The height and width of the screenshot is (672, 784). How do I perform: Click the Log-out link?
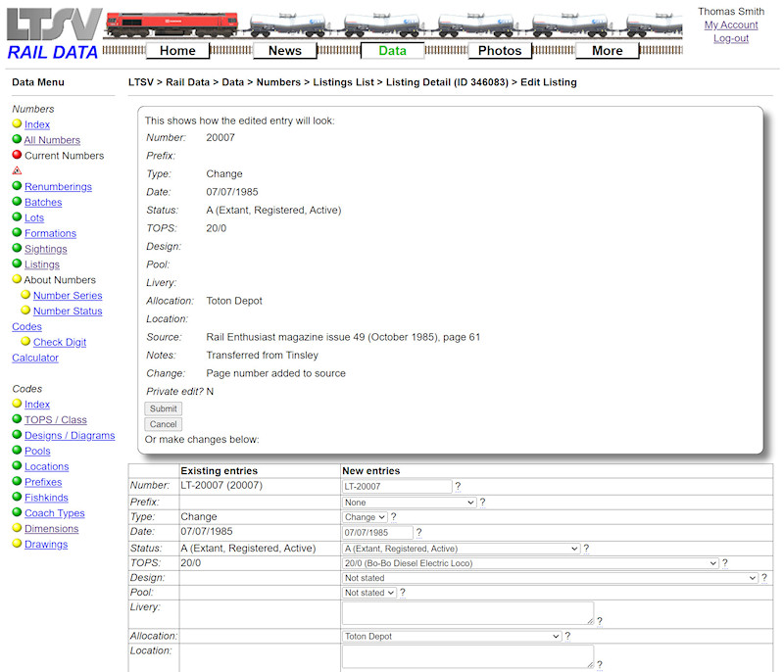coord(731,39)
